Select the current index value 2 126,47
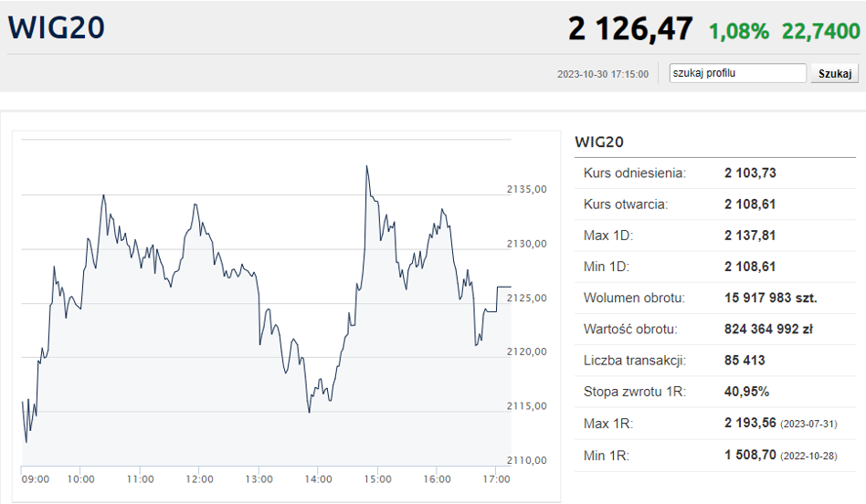866x504 pixels. 630,28
